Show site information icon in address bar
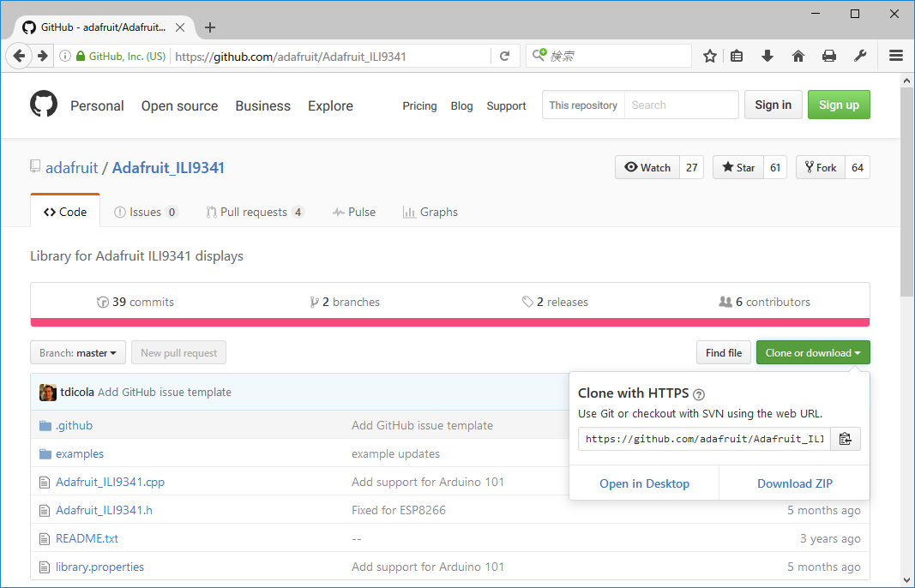 pos(65,56)
